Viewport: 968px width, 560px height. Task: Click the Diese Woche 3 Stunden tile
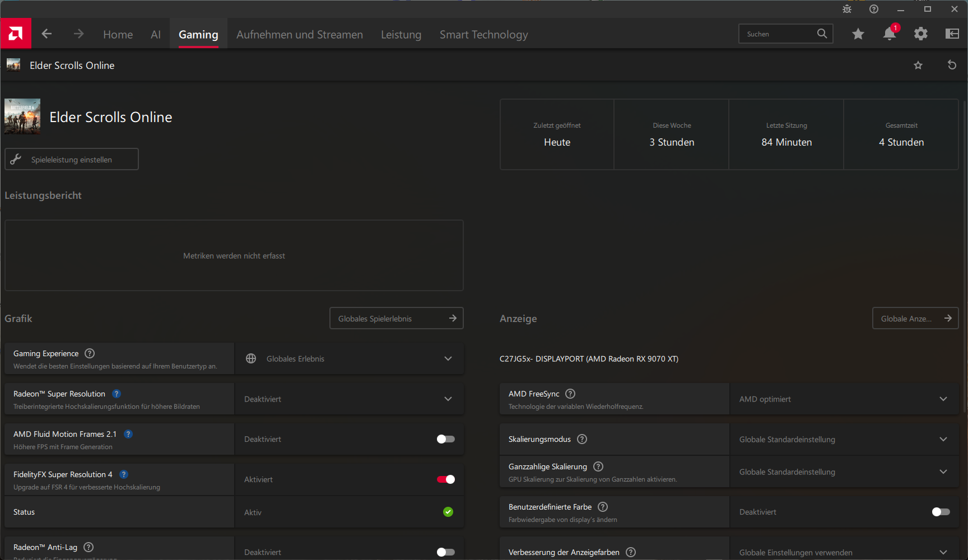(x=672, y=134)
